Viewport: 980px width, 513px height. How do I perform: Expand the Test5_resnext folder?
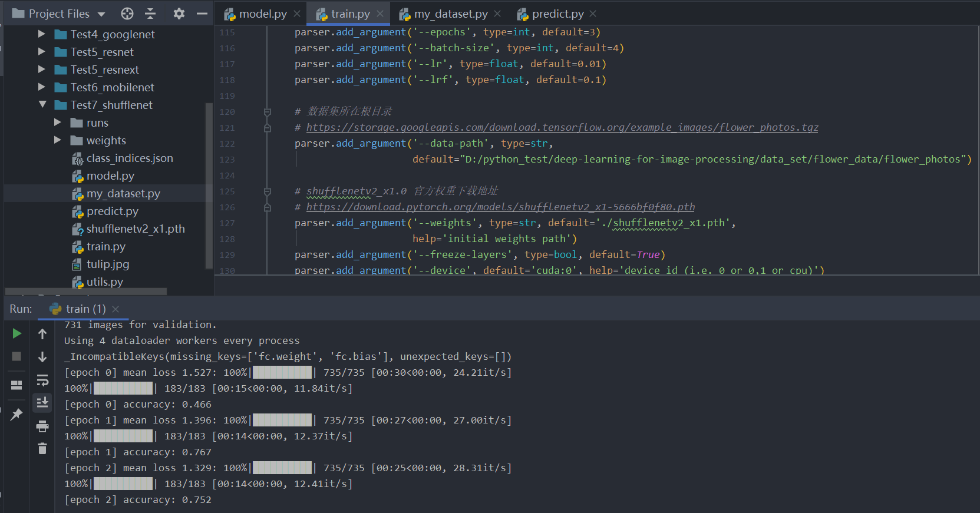tap(42, 69)
